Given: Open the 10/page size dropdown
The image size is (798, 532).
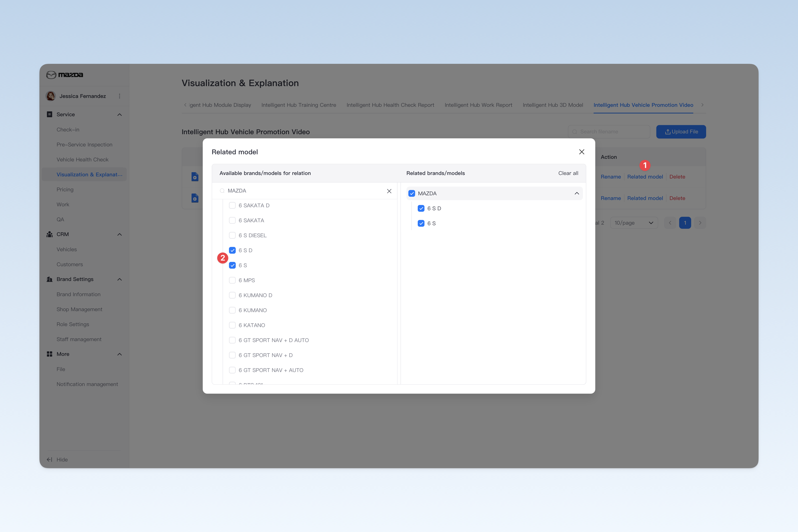Looking at the screenshot, I should pyautogui.click(x=634, y=223).
